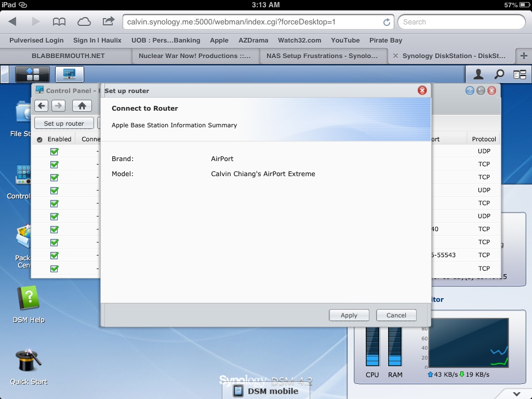532x399 pixels.
Task: Go to Control Panel home
Action: point(82,105)
